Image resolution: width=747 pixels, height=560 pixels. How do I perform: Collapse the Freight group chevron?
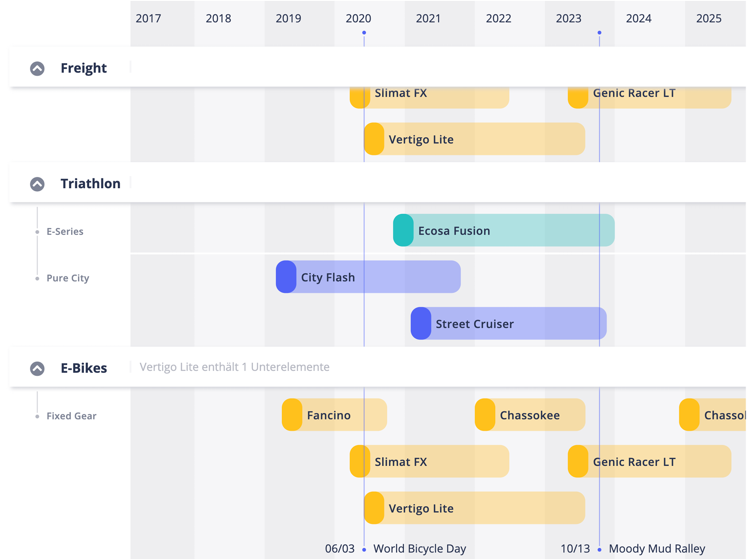37,69
